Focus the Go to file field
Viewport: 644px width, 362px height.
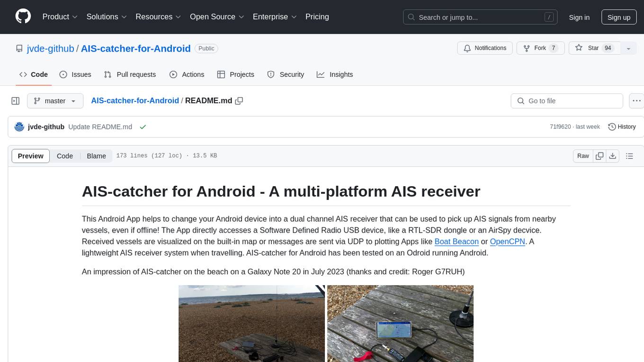tap(567, 101)
